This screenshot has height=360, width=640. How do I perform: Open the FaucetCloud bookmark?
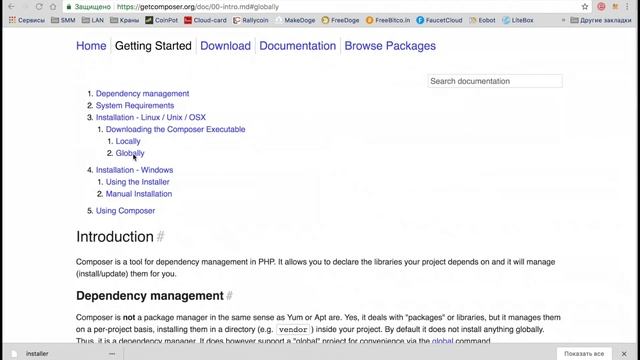coord(439,20)
